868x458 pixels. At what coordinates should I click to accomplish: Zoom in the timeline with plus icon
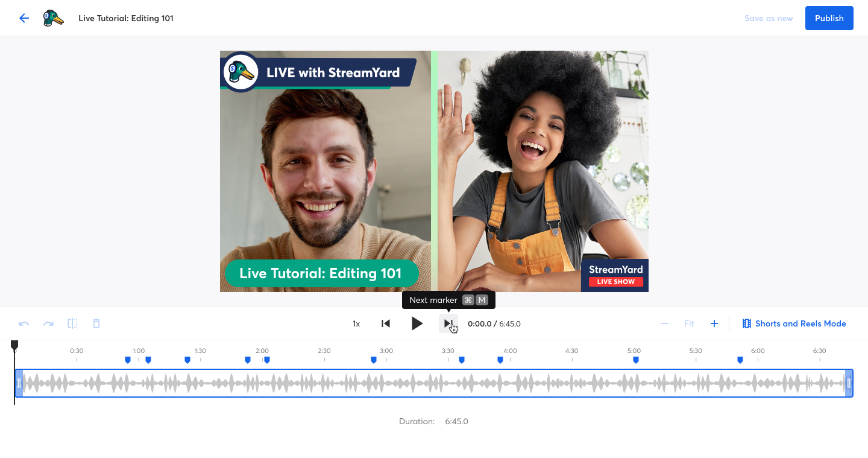(714, 323)
